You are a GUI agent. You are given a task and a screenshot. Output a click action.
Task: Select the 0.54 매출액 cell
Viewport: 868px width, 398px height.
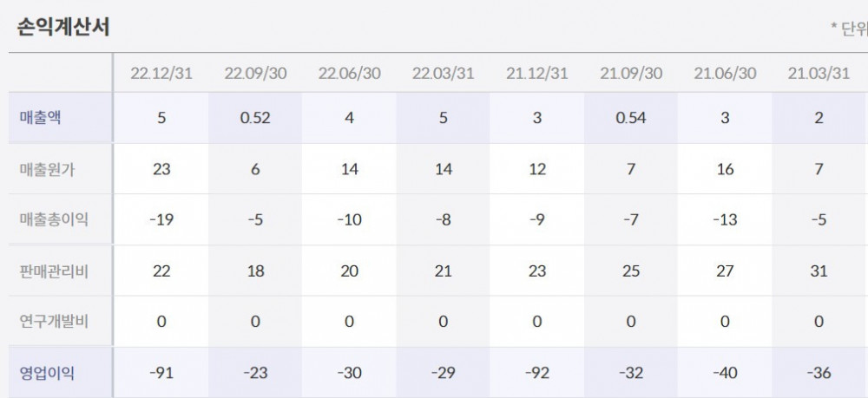(631, 118)
